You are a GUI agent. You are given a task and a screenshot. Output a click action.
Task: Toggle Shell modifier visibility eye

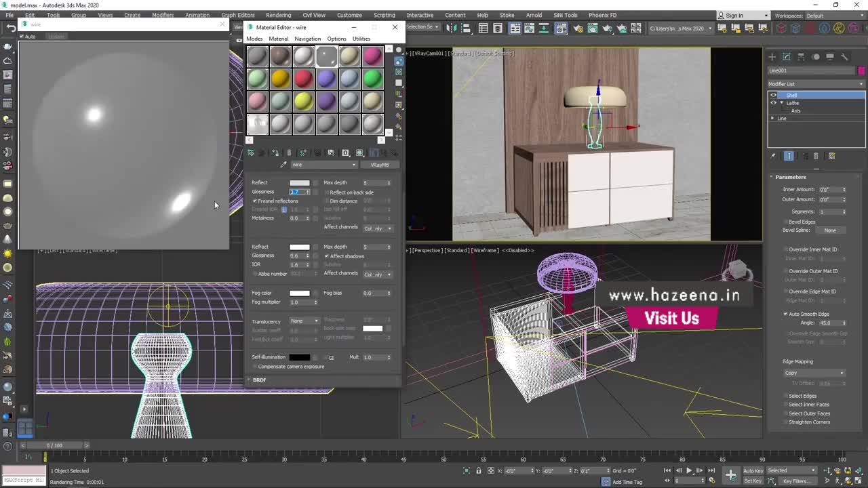[x=773, y=96]
